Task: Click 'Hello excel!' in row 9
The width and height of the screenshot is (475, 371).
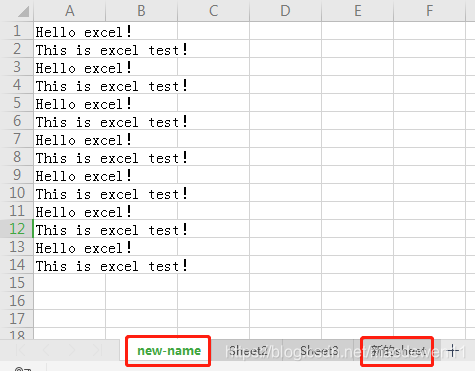Action: [x=83, y=176]
